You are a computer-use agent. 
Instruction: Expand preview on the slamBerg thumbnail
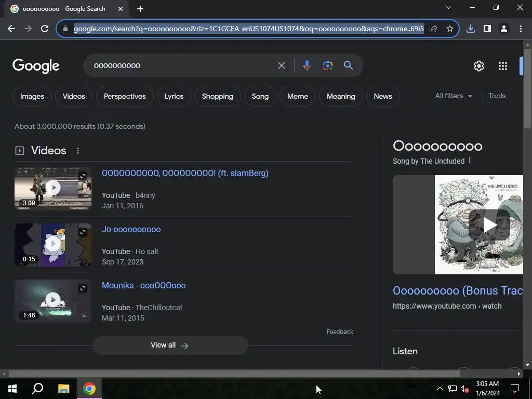pyautogui.click(x=83, y=176)
